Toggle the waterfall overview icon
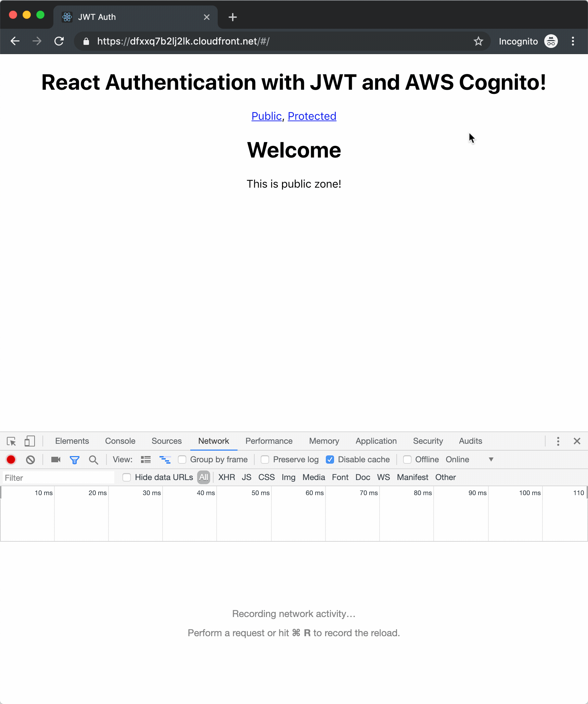This screenshot has height=704, width=588. tap(165, 460)
